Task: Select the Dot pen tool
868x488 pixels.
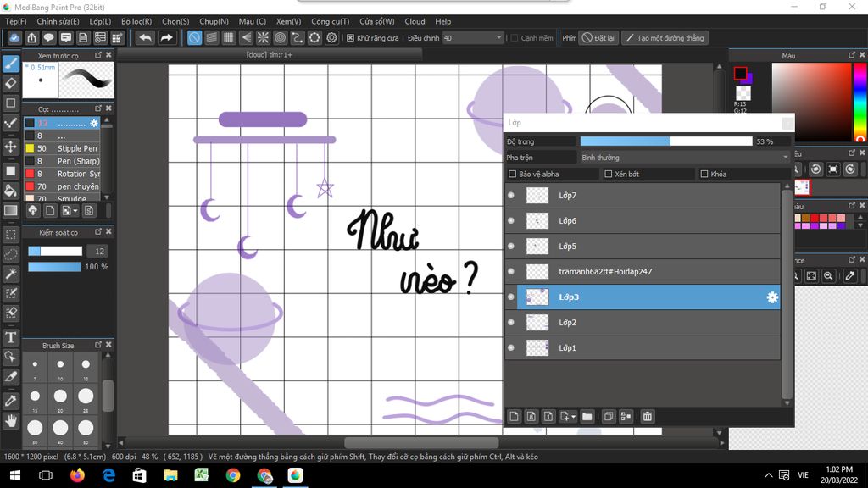Action: (10, 123)
